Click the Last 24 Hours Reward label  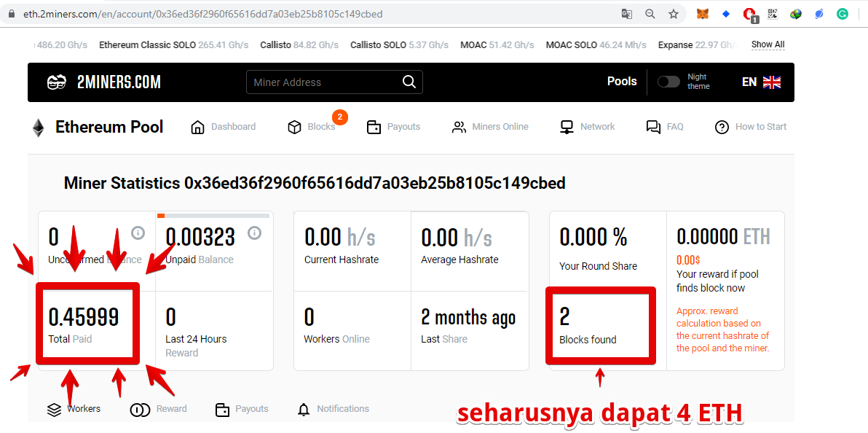click(196, 346)
